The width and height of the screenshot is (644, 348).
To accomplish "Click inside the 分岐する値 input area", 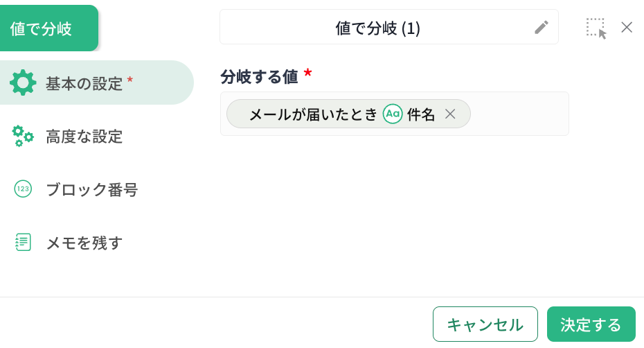I will tap(519, 114).
